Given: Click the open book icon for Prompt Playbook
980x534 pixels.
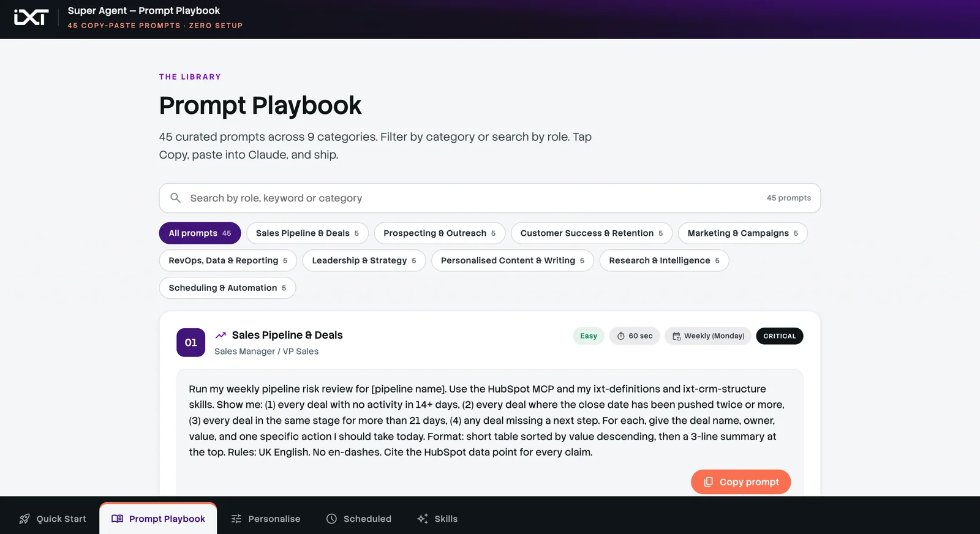Looking at the screenshot, I should [117, 519].
